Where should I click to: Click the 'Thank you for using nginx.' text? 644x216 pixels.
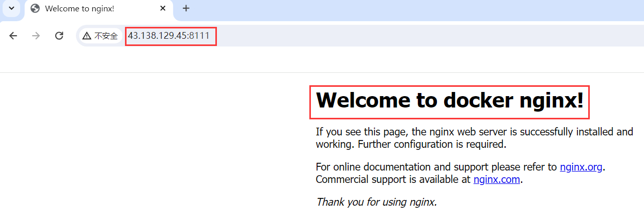[x=376, y=202]
